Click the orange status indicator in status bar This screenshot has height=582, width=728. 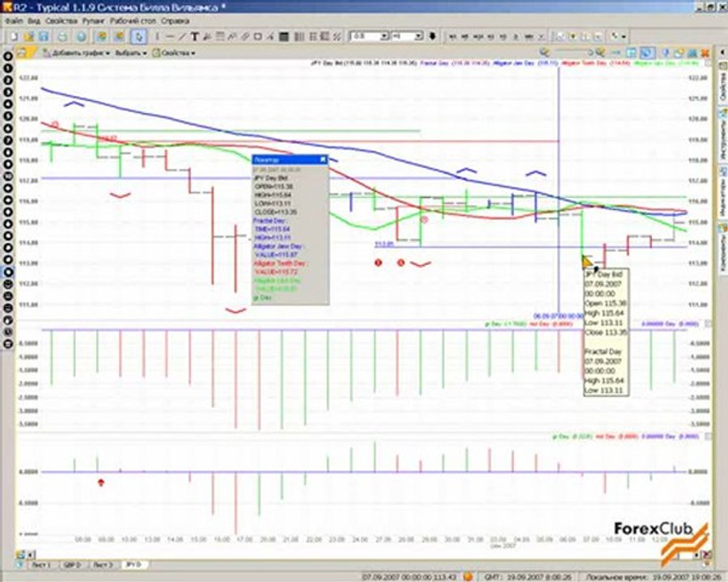click(x=468, y=576)
